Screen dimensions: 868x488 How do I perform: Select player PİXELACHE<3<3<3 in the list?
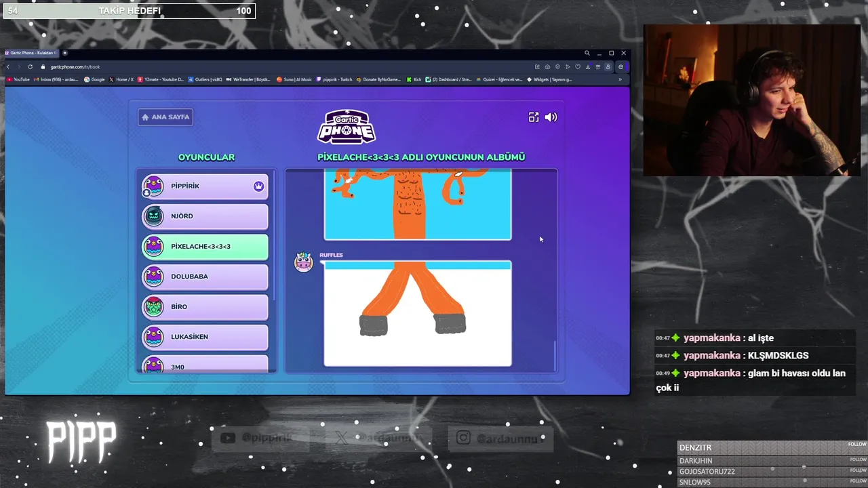tap(205, 247)
